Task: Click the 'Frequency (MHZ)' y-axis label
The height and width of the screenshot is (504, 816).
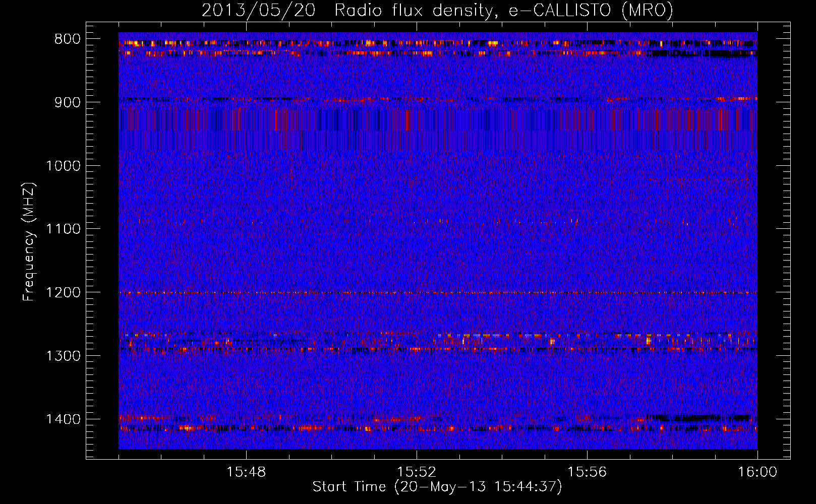Action: (x=29, y=242)
